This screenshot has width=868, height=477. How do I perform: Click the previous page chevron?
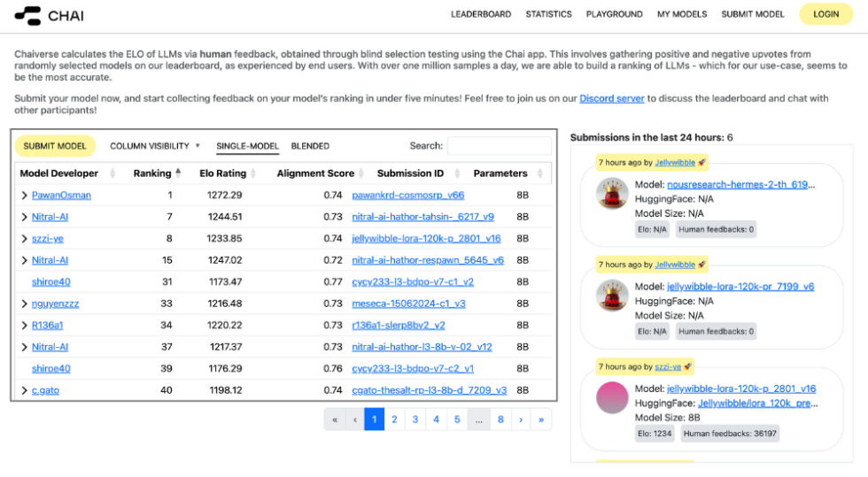coord(354,419)
